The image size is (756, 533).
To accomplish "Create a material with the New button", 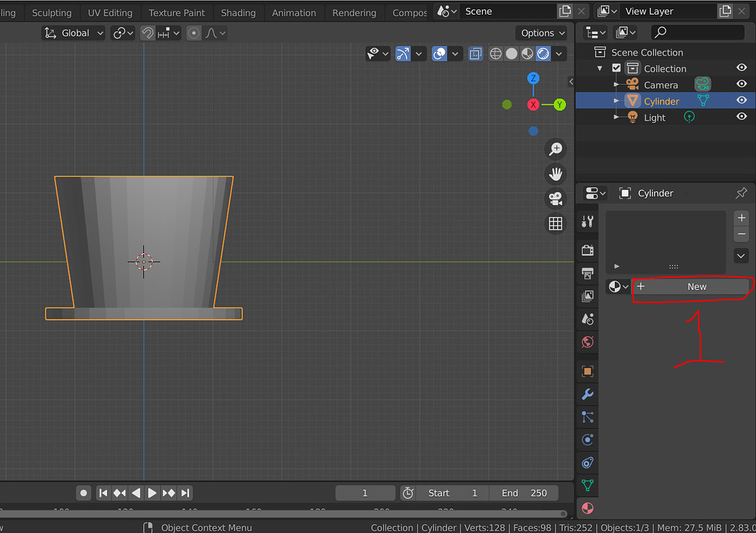I will (692, 287).
